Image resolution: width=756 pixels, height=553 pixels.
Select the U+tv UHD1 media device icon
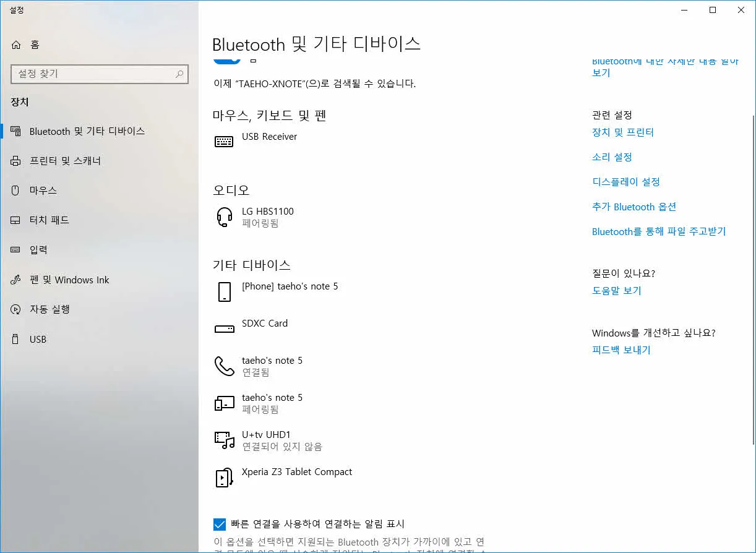[x=224, y=440]
